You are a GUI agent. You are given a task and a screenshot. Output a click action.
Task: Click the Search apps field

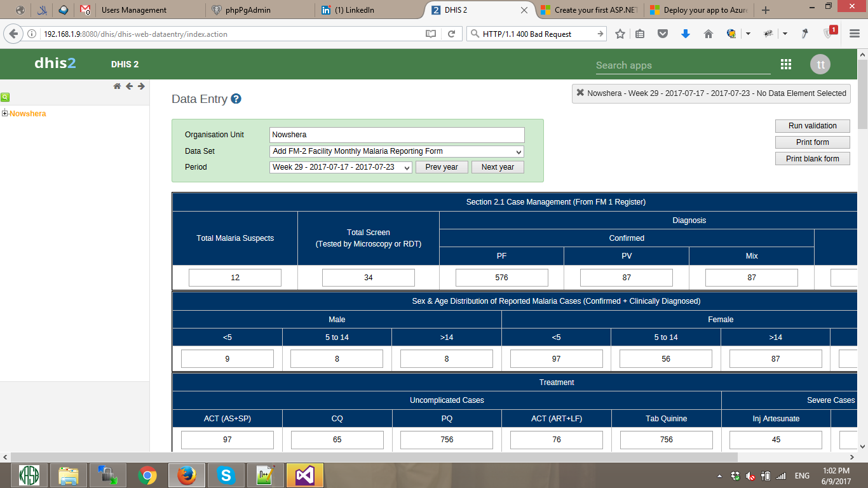tap(683, 65)
